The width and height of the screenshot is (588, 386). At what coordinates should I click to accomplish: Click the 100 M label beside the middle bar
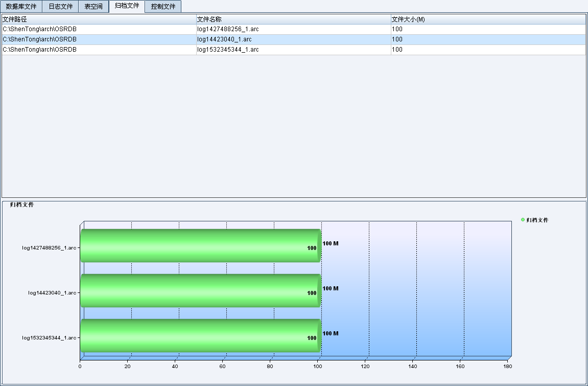pyautogui.click(x=331, y=288)
